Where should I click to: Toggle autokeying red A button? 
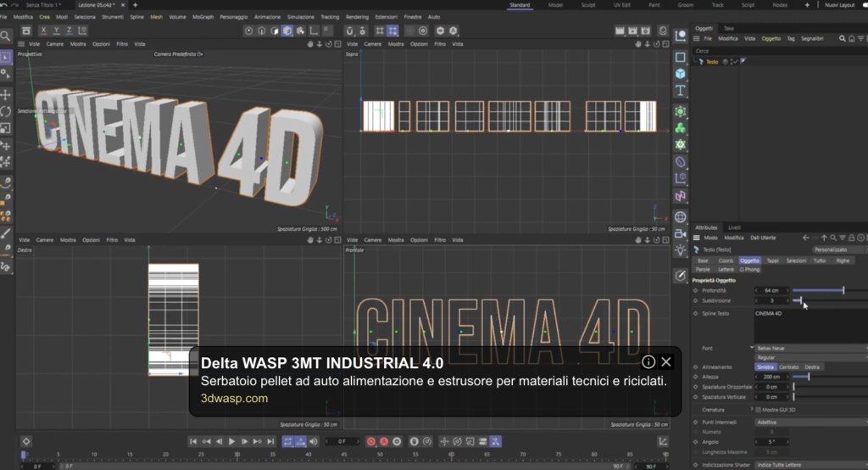click(384, 442)
